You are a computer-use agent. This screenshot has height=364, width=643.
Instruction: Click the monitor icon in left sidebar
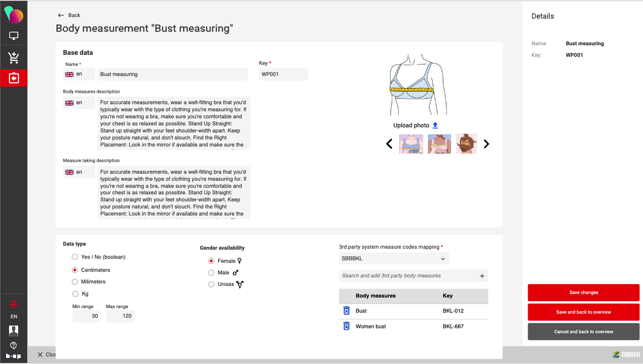pyautogui.click(x=14, y=36)
